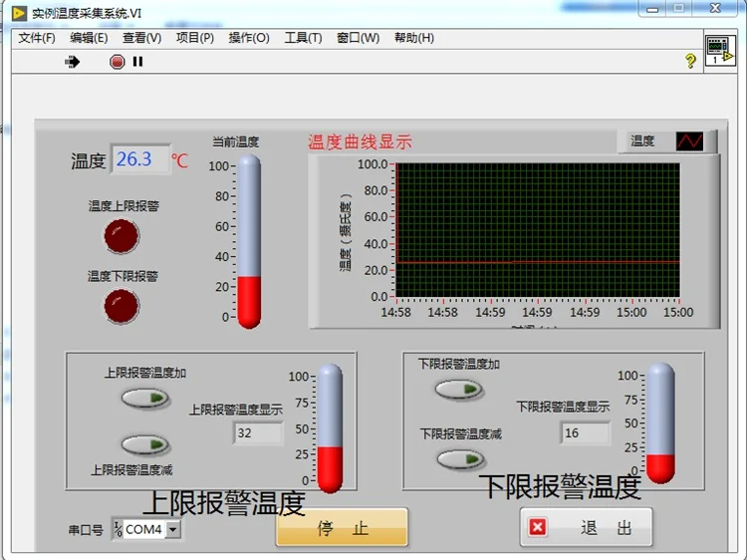
Task: Click the 停止 button
Action: pos(342,527)
